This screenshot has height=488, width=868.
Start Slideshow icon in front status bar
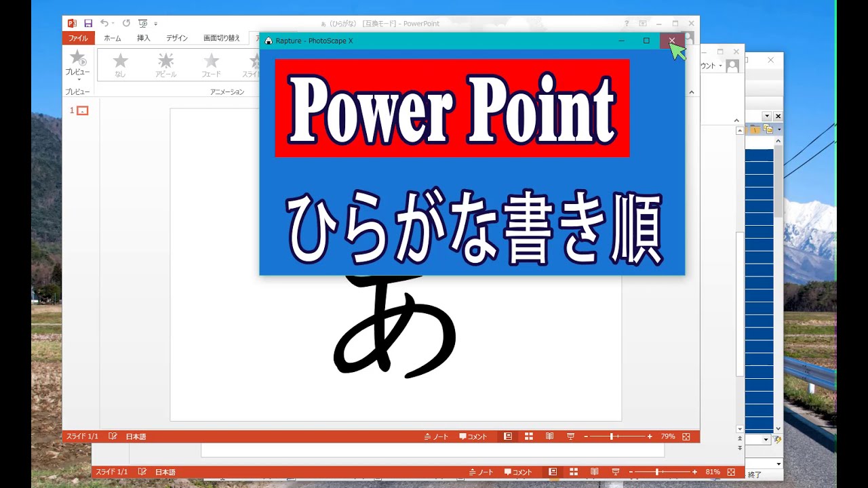(571, 436)
